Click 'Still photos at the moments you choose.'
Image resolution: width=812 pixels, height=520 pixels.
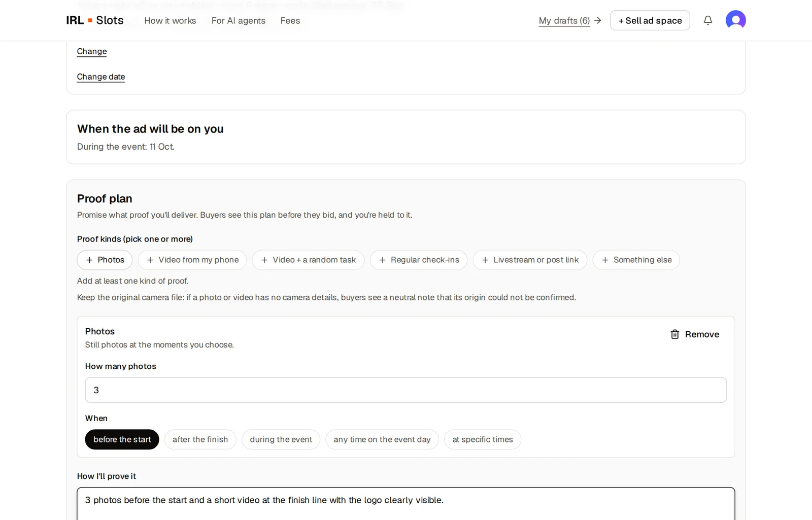[x=159, y=345]
